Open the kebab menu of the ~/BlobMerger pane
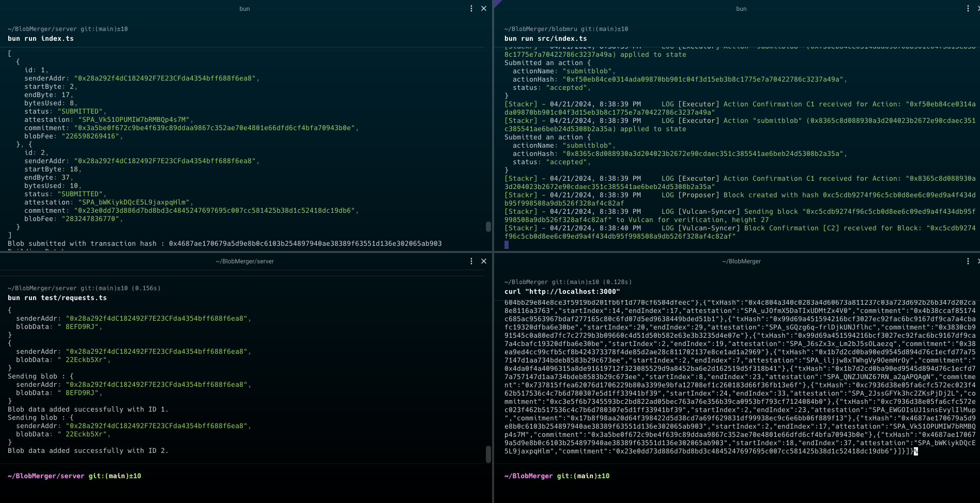This screenshot has width=980, height=503. click(x=968, y=261)
